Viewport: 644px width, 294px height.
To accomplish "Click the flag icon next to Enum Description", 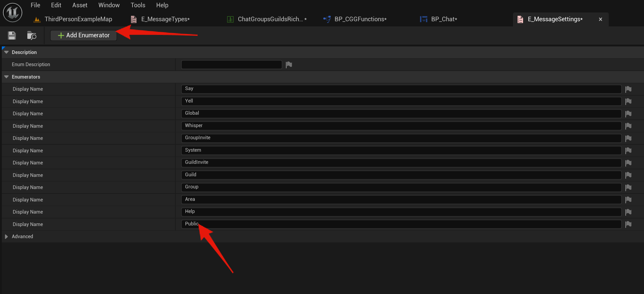I will (289, 65).
